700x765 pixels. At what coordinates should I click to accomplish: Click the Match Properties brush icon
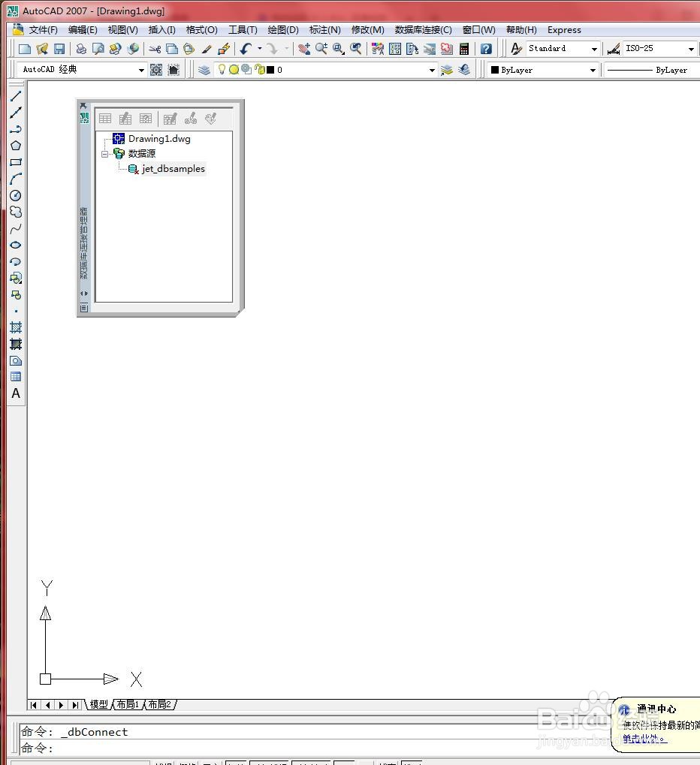(207, 49)
